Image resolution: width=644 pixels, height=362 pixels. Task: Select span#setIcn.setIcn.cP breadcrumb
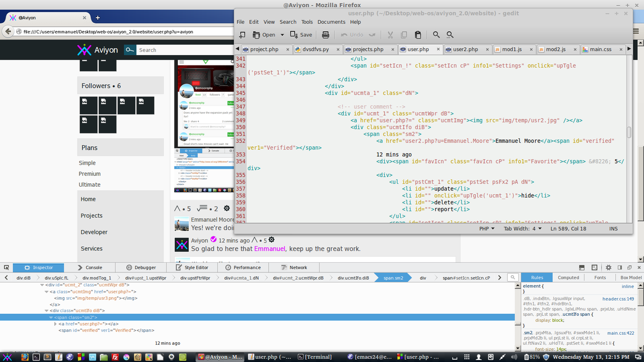pyautogui.click(x=466, y=278)
